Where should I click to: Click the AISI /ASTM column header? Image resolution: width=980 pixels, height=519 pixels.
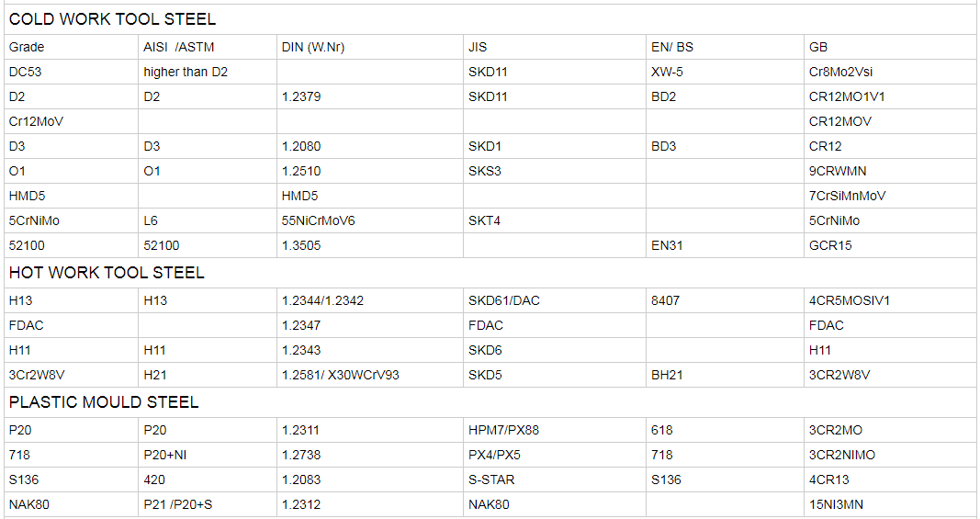[178, 47]
